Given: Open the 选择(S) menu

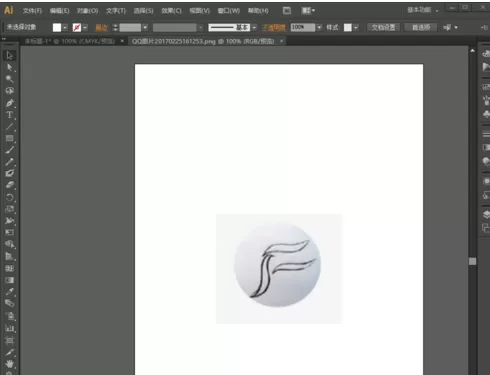Looking at the screenshot, I should click(143, 11).
